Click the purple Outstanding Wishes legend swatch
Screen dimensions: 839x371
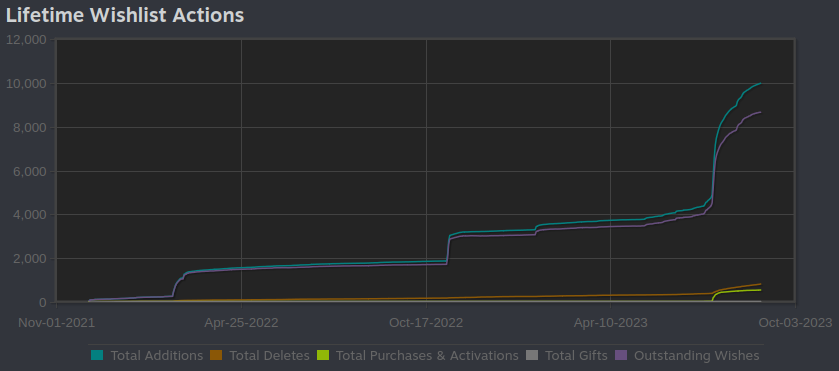pos(621,355)
